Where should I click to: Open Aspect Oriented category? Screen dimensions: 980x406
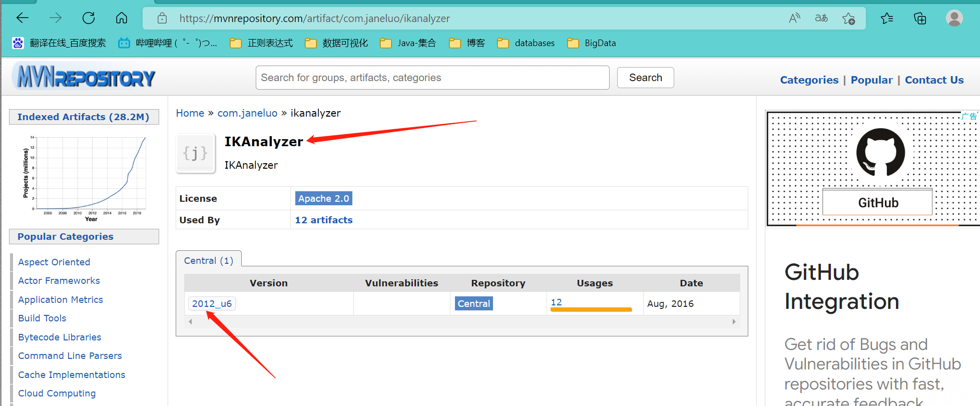(x=54, y=262)
